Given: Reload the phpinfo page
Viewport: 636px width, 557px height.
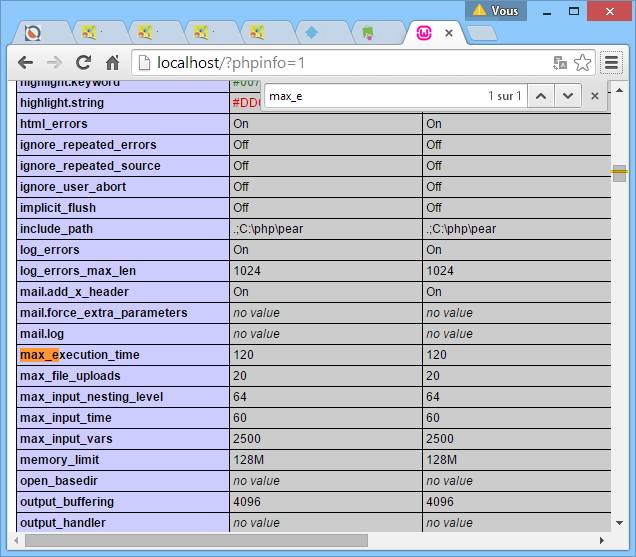Looking at the screenshot, I should pyautogui.click(x=83, y=62).
